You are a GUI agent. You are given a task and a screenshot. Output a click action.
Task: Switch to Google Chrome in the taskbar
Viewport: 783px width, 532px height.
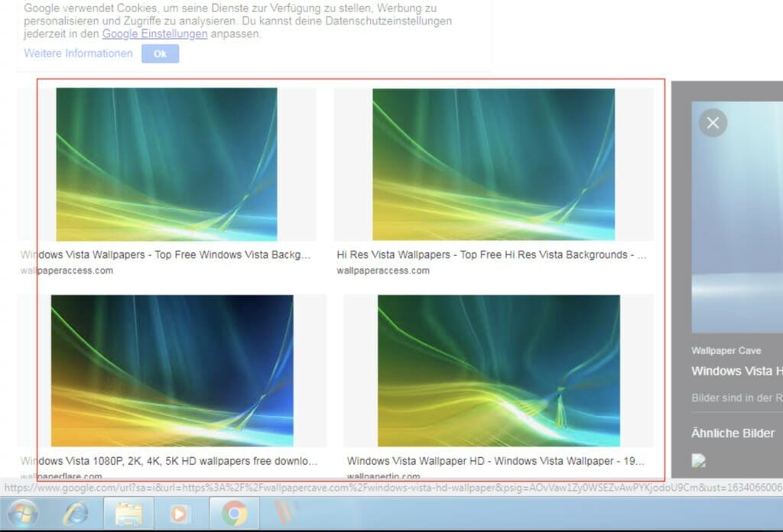coord(234,514)
